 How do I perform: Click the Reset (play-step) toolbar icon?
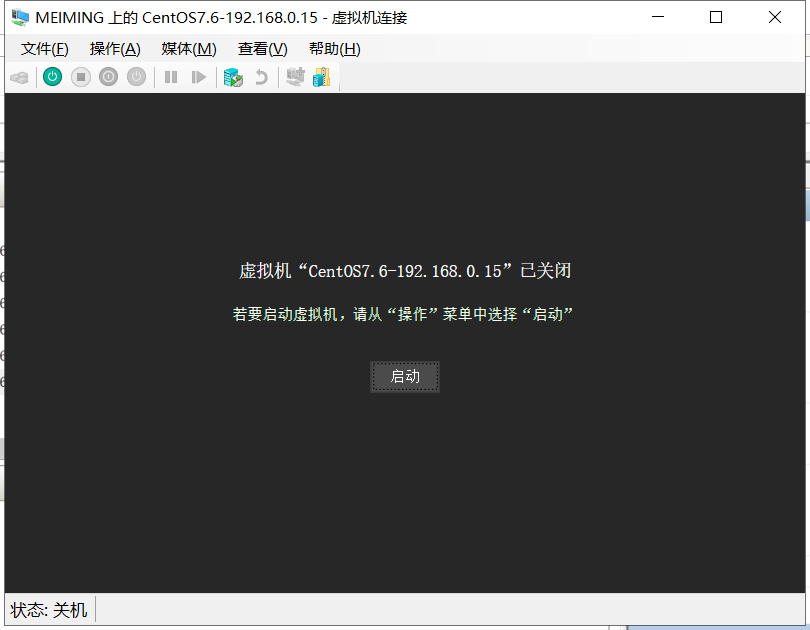click(198, 77)
